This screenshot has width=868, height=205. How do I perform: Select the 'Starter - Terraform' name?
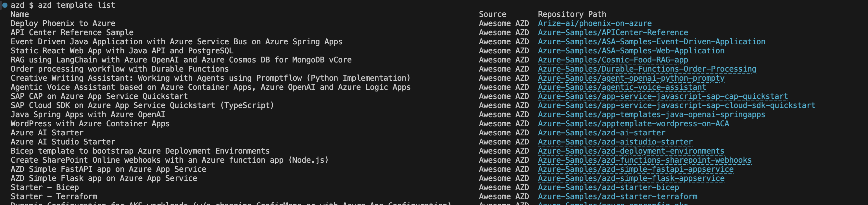54,197
